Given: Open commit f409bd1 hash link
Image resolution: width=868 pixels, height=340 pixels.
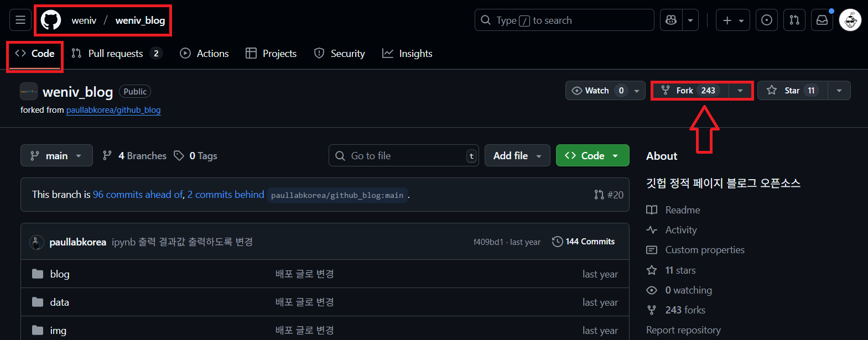Looking at the screenshot, I should pyautogui.click(x=488, y=242).
